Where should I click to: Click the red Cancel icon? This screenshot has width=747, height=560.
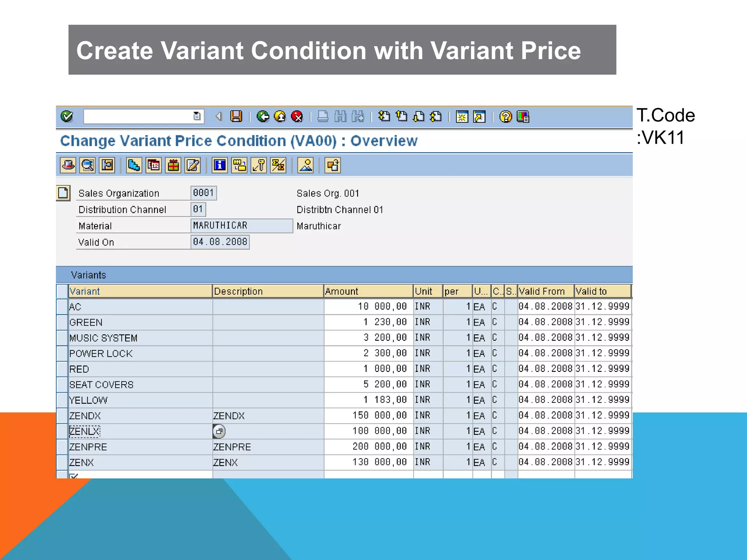click(297, 117)
